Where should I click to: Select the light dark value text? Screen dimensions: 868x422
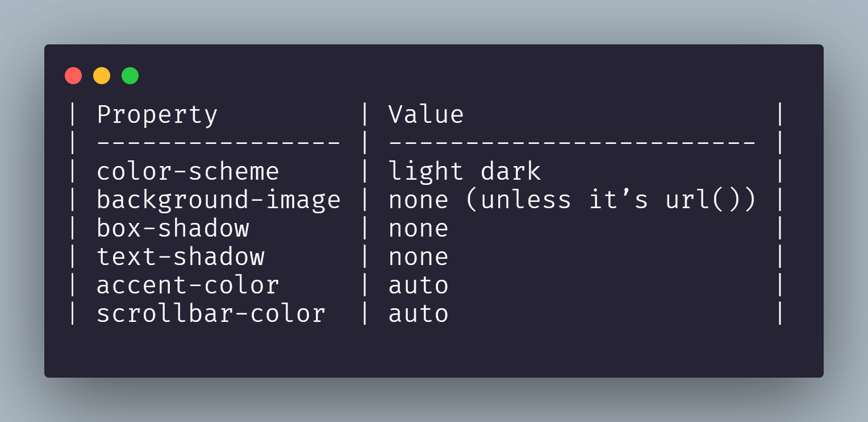pyautogui.click(x=464, y=171)
